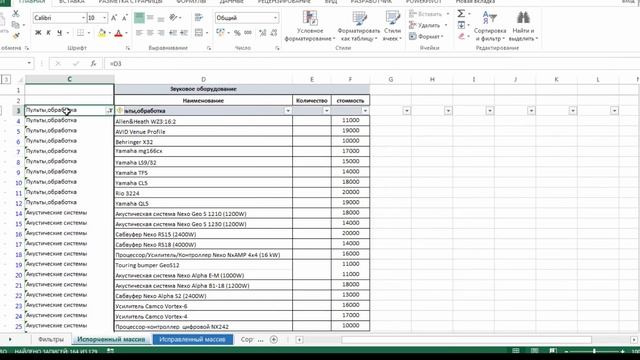Click the Cut scissors icon

coord(16,14)
